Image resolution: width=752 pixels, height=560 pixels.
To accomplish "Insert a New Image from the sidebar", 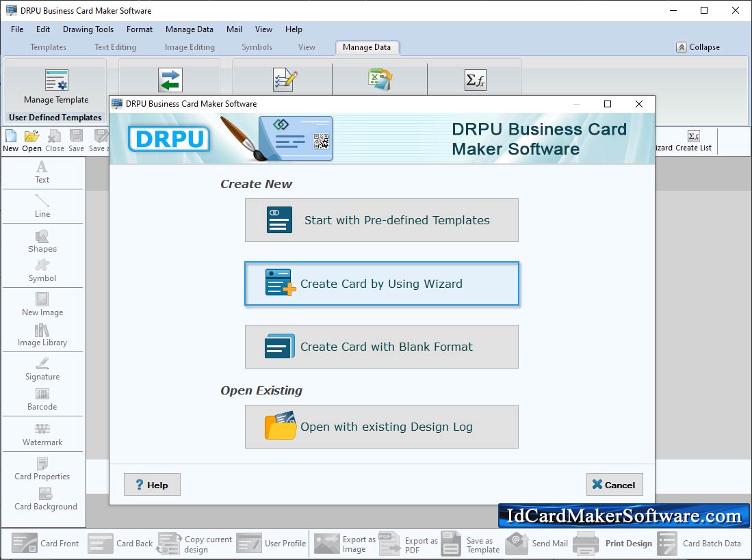I will 42,305.
